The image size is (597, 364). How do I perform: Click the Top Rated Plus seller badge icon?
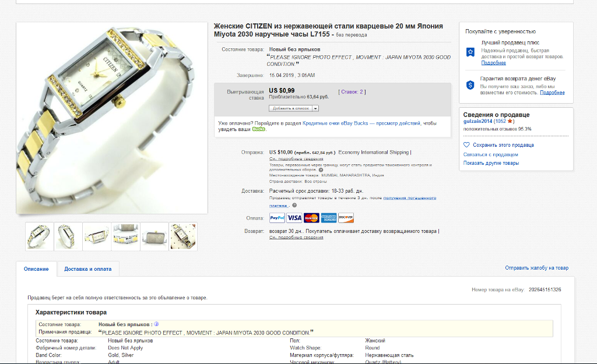click(x=470, y=52)
